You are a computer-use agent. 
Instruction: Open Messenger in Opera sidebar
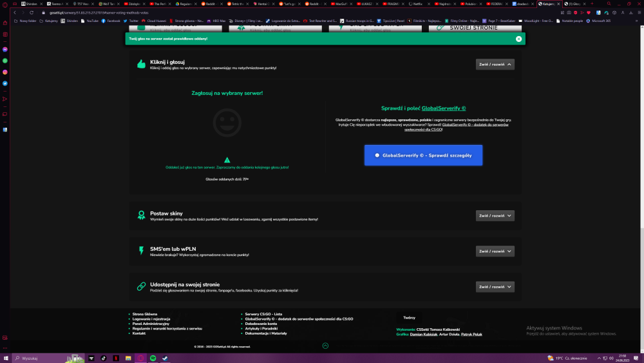point(5,50)
